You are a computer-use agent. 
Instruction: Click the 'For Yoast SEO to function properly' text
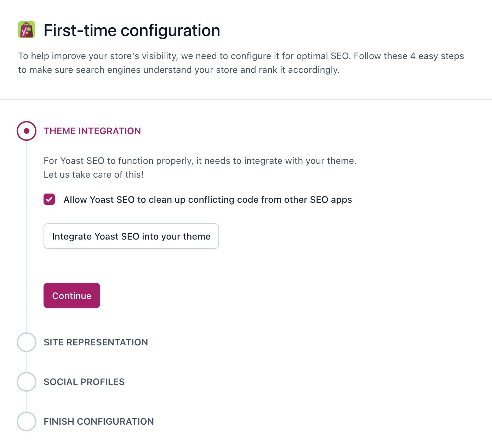click(x=200, y=161)
